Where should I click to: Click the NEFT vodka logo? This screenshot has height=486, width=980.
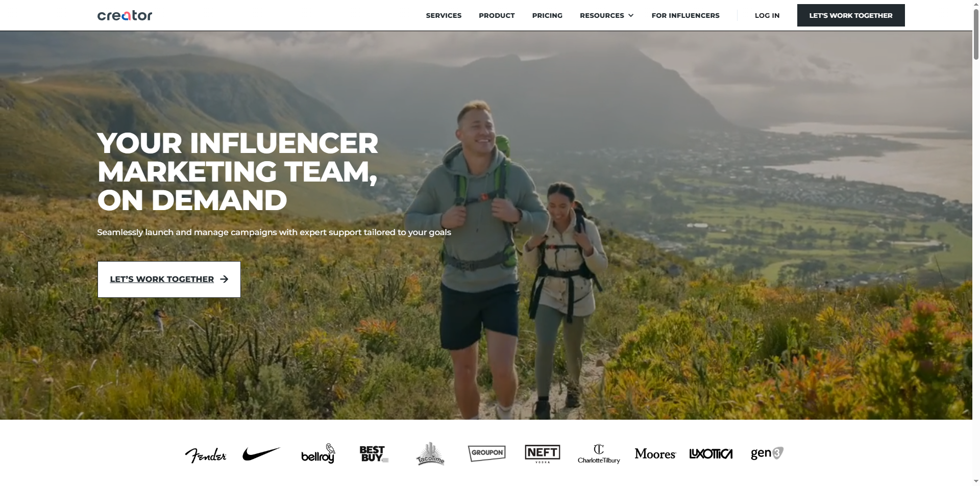[x=543, y=453]
